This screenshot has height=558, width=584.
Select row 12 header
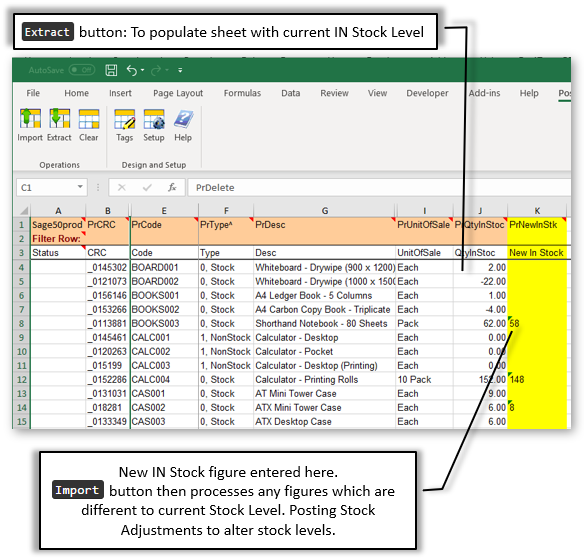pos(22,380)
